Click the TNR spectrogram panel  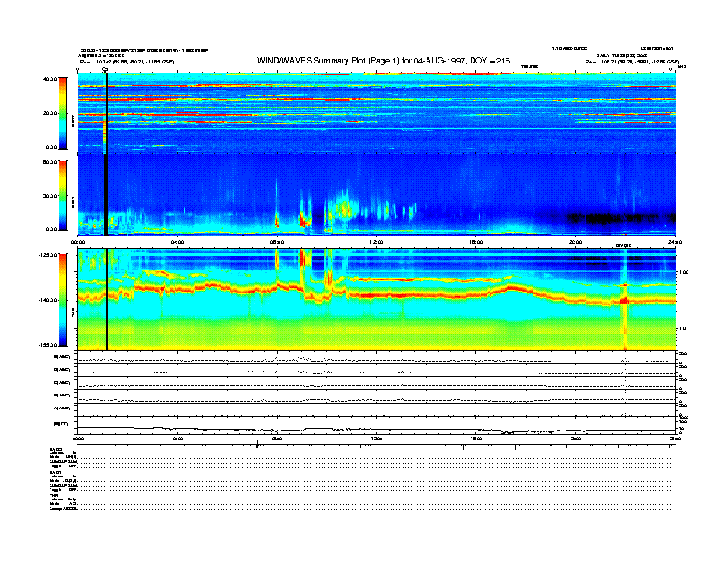click(377, 300)
